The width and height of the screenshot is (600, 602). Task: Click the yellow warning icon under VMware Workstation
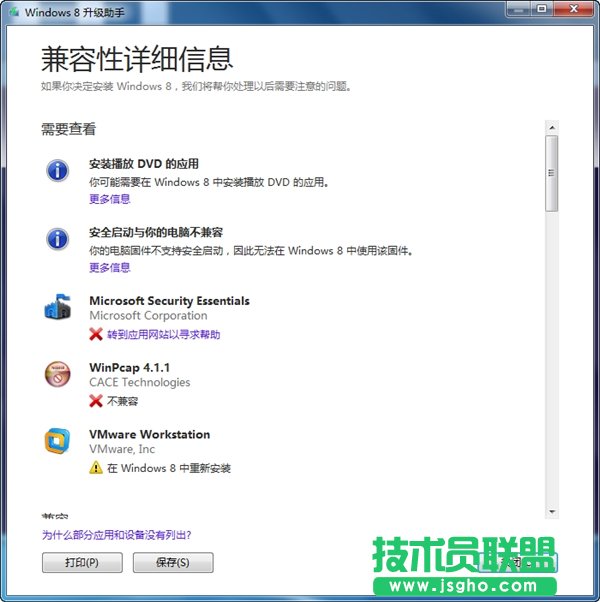[96, 468]
